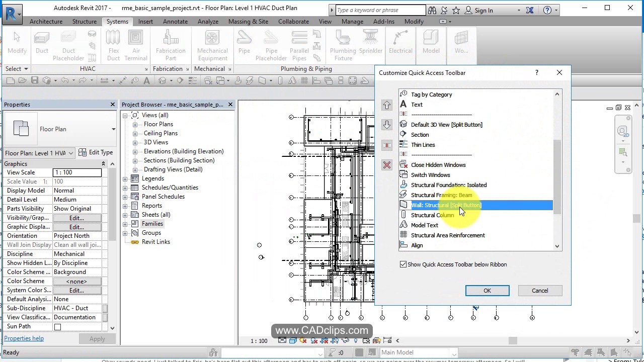Image resolution: width=644 pixels, height=362 pixels.
Task: Click the Move Down arrow in Customize dialog
Action: [386, 125]
